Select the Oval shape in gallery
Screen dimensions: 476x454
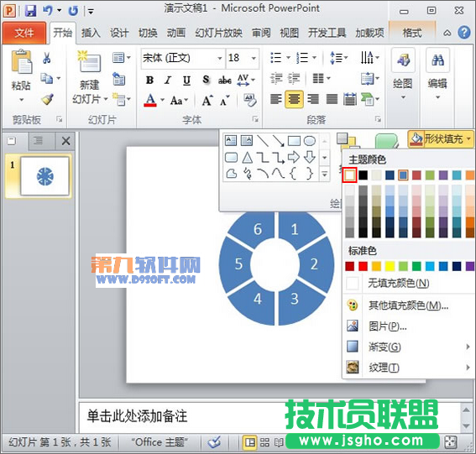(310, 140)
